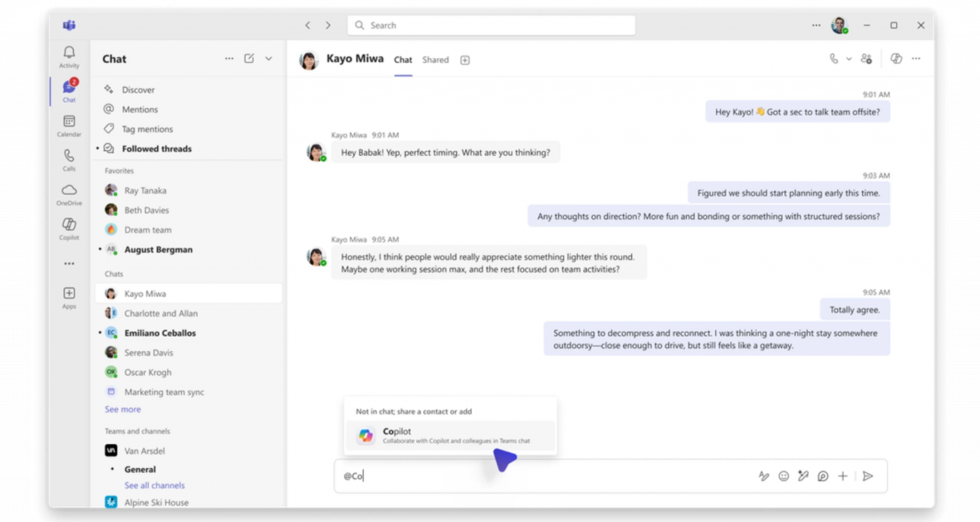The width and height of the screenshot is (980, 522).
Task: Click the See all channels link
Action: pos(154,485)
